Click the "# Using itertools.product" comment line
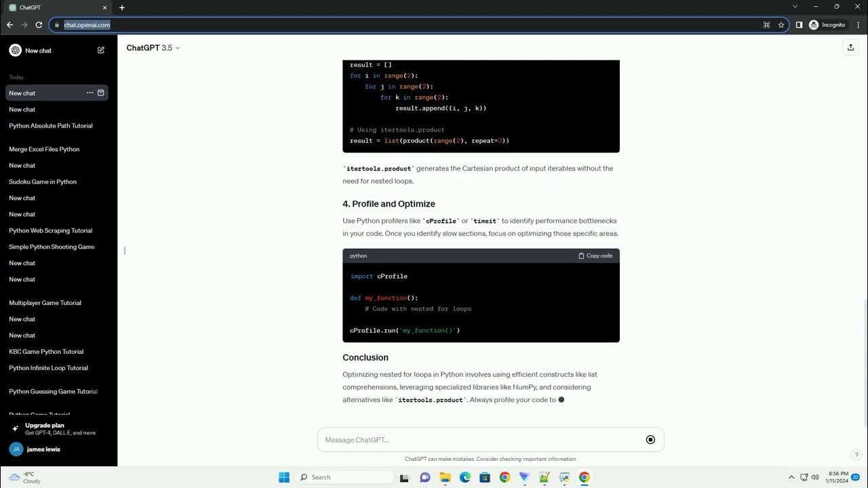This screenshot has width=868, height=488. [x=397, y=129]
